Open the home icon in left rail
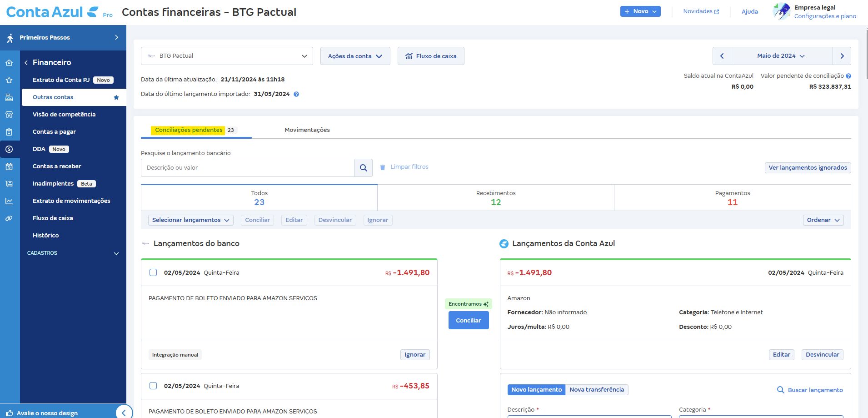The height and width of the screenshot is (418, 868). [9, 63]
